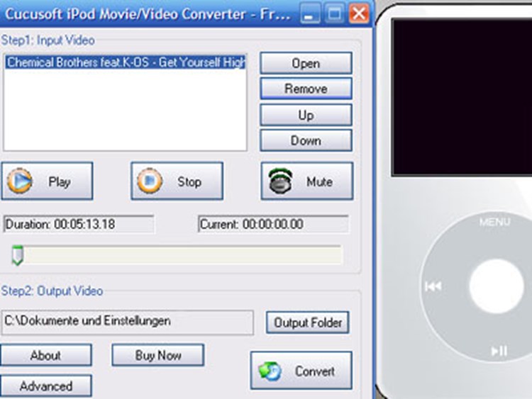
Task: Select Chemical Brothers video entry in list
Action: click(x=125, y=62)
